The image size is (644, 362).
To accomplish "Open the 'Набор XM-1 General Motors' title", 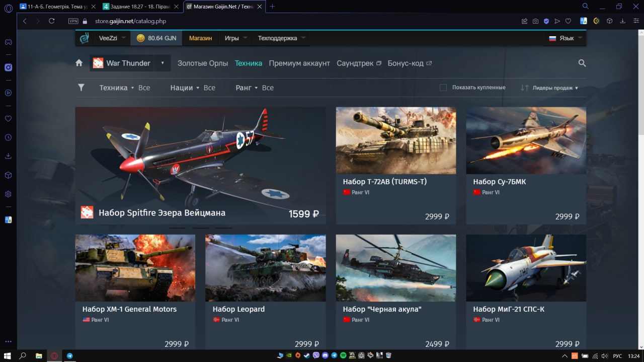I will [x=129, y=309].
